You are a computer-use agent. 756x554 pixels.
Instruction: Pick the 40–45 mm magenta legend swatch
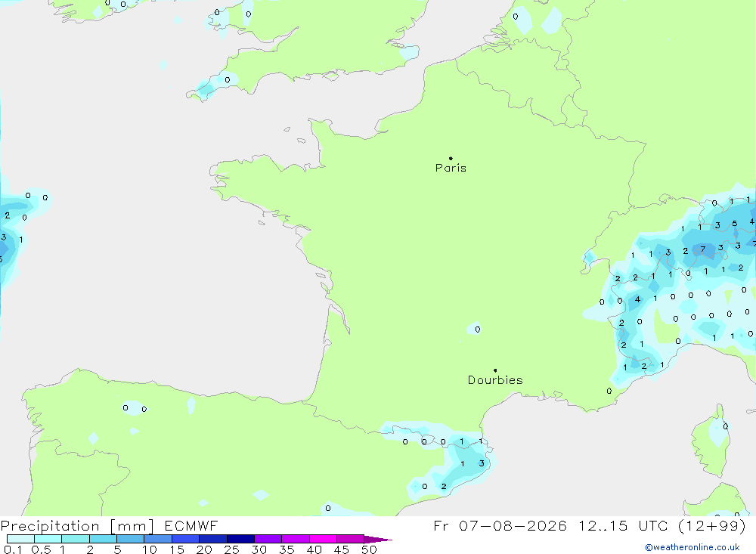pos(323,539)
